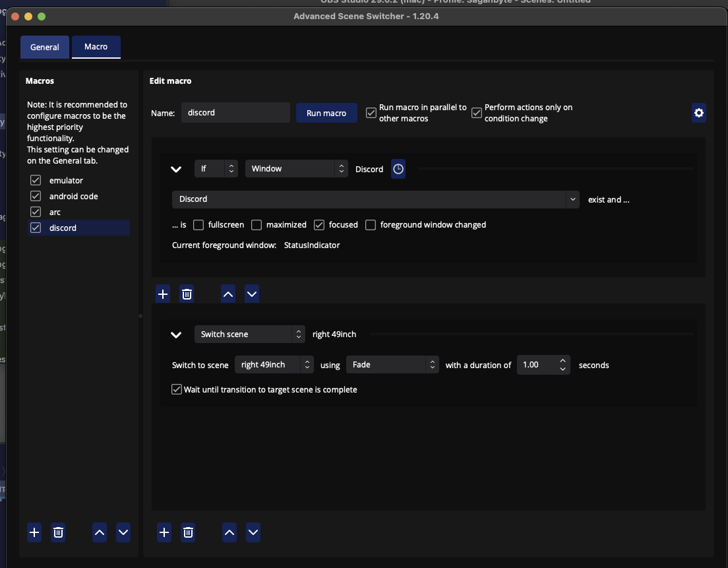Viewport: 728px width, 568px height.
Task: Switch to the General tab
Action: click(x=44, y=47)
